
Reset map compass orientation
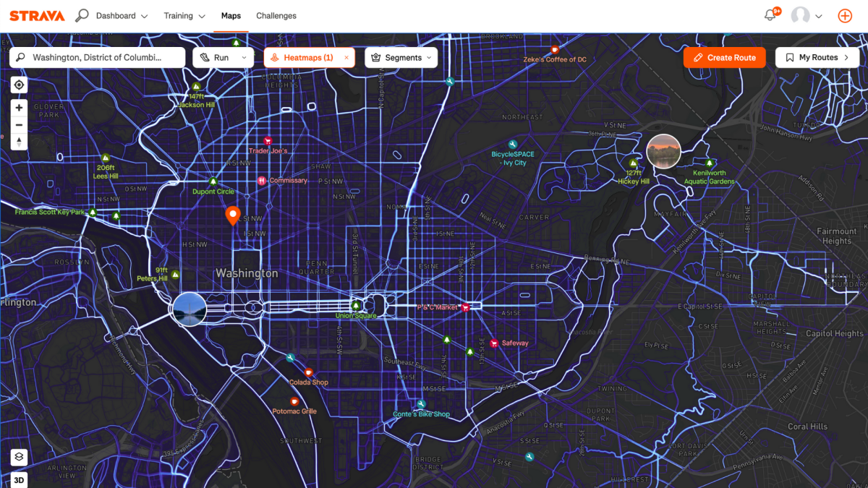19,142
